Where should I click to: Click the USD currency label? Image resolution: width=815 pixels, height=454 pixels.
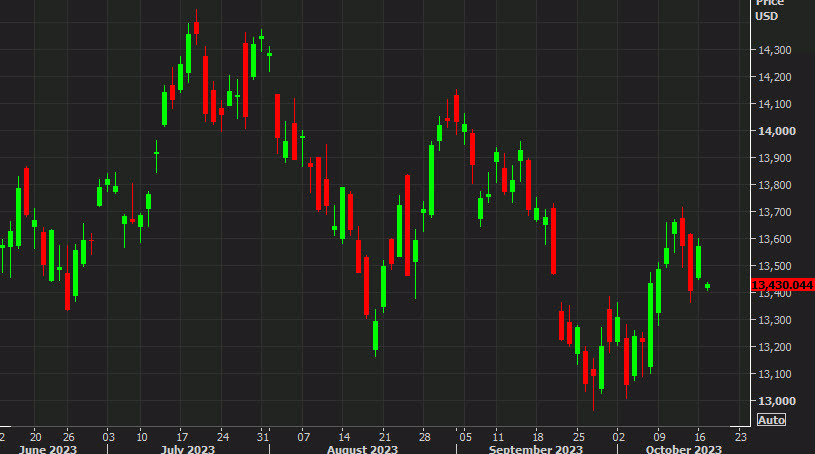(767, 16)
